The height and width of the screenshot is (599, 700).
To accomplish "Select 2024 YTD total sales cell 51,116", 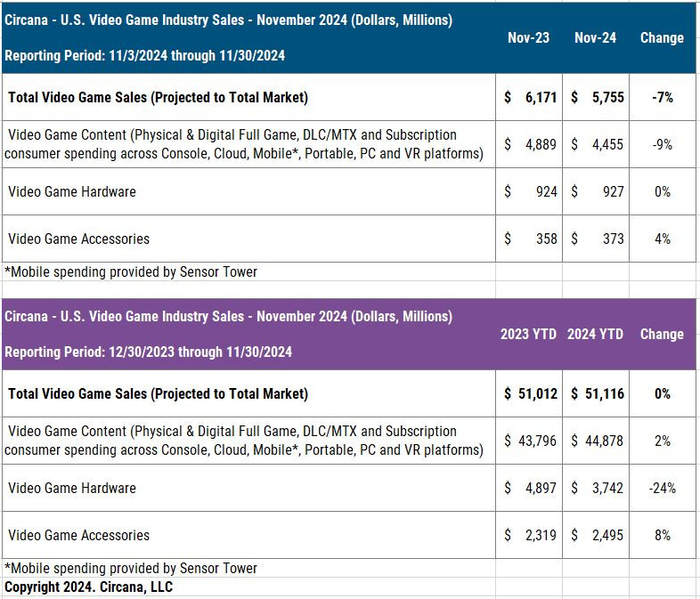I will 596,393.
